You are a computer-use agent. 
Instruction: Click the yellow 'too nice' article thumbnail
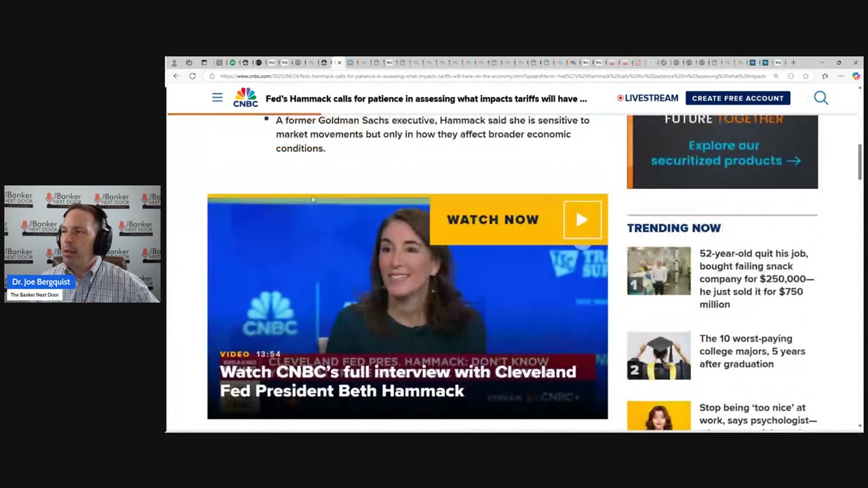click(x=658, y=415)
